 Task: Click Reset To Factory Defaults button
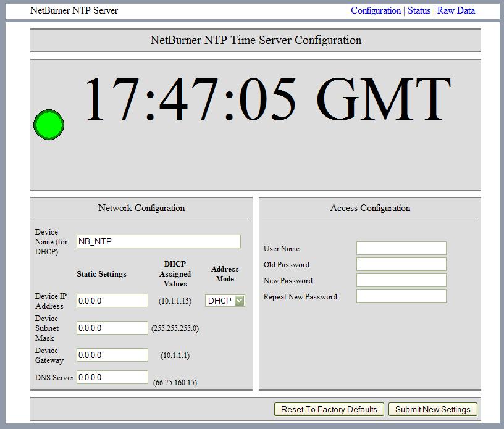[x=329, y=409]
